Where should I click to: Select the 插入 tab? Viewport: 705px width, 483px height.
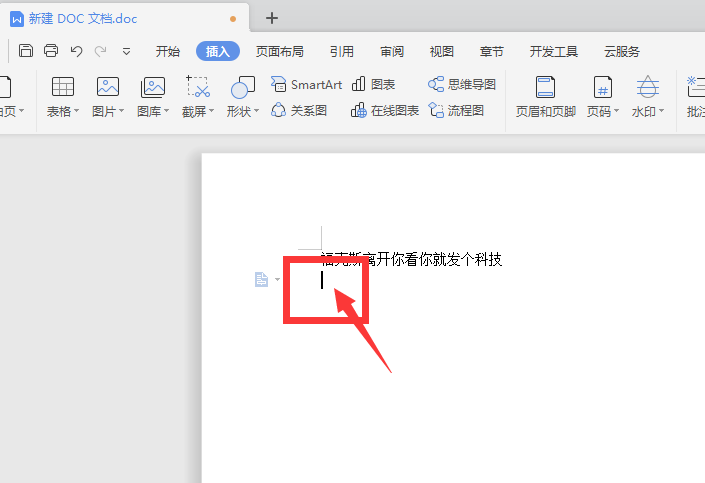pos(218,51)
